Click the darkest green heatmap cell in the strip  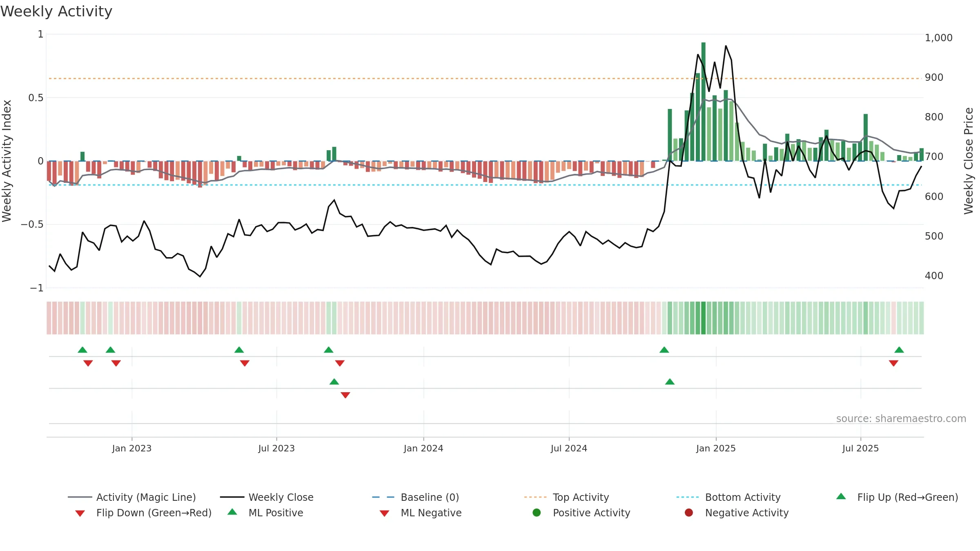click(x=704, y=318)
